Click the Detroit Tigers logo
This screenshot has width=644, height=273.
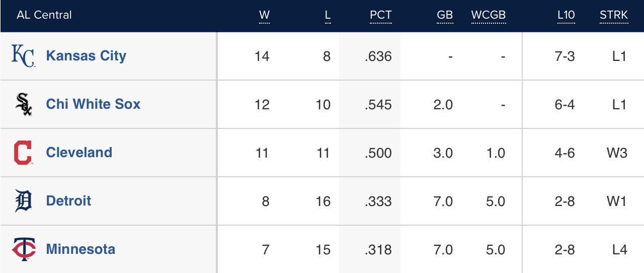click(x=23, y=201)
